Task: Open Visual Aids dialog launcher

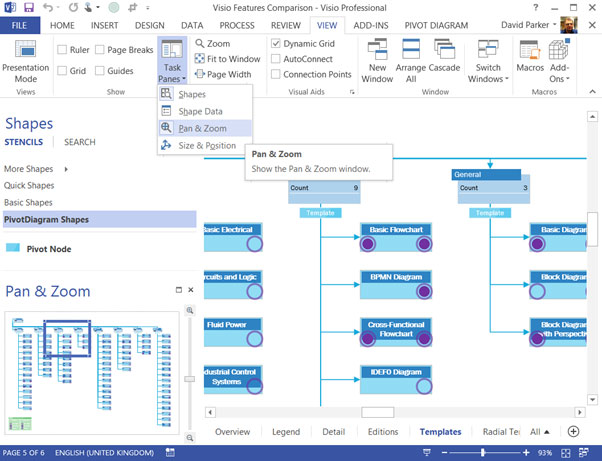Action: (x=352, y=92)
